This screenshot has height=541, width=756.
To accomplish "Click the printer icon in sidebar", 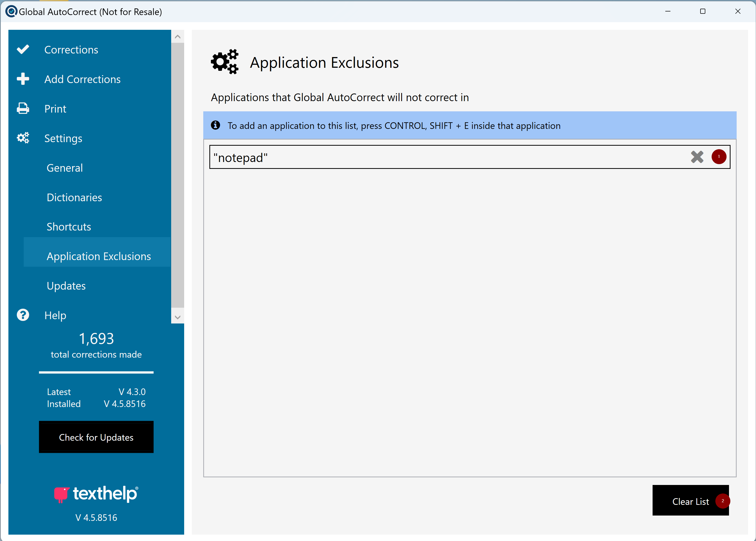I will pos(23,109).
